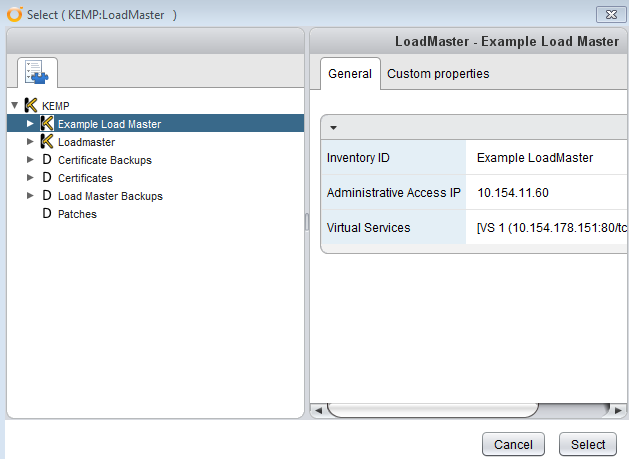Image resolution: width=629 pixels, height=459 pixels.
Task: Switch to the Custom properties tab
Action: click(x=438, y=74)
